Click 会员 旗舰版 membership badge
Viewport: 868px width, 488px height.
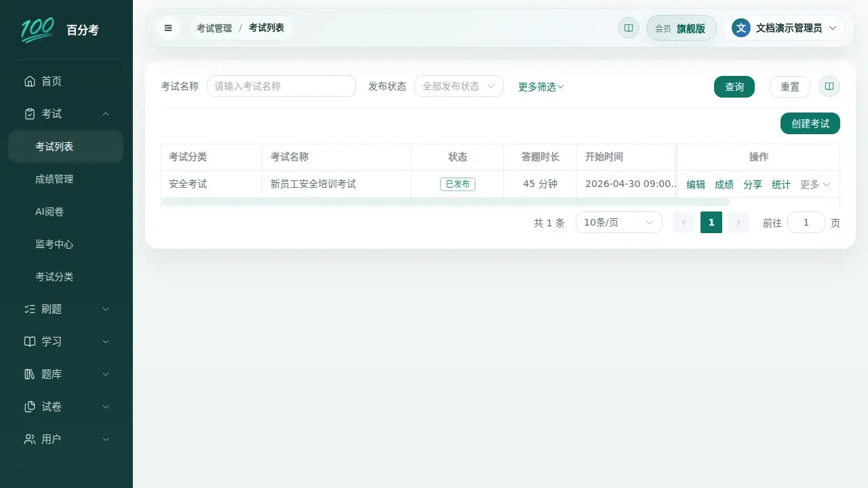click(x=682, y=28)
